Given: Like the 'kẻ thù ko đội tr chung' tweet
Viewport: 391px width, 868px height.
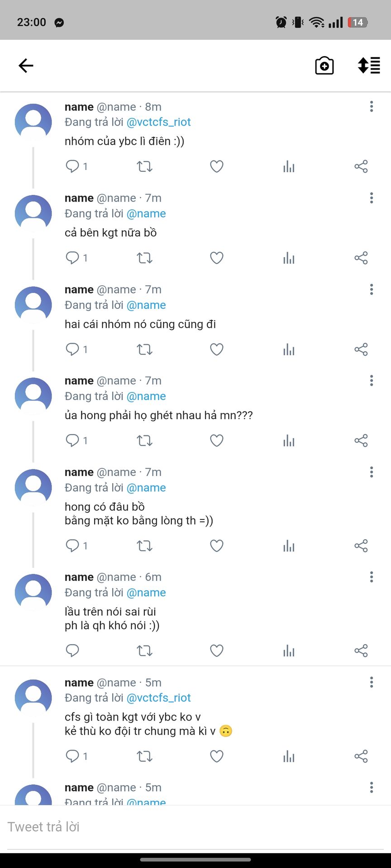Looking at the screenshot, I should 217,756.
